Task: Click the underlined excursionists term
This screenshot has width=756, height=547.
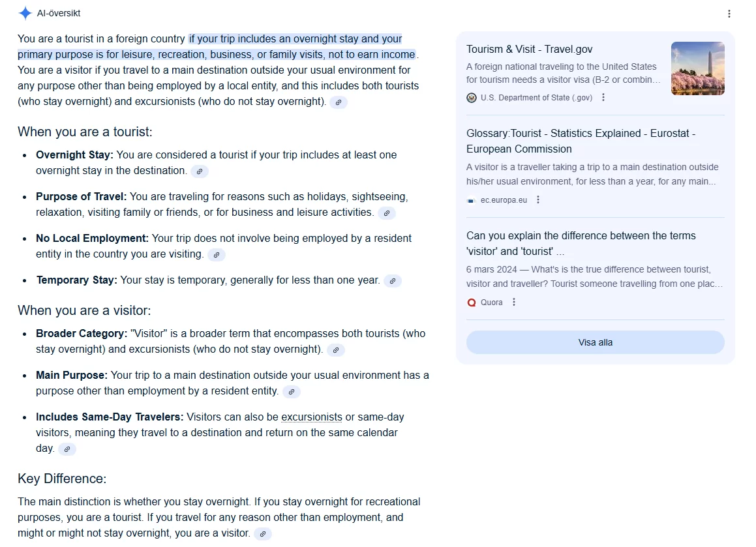Action: (x=311, y=417)
